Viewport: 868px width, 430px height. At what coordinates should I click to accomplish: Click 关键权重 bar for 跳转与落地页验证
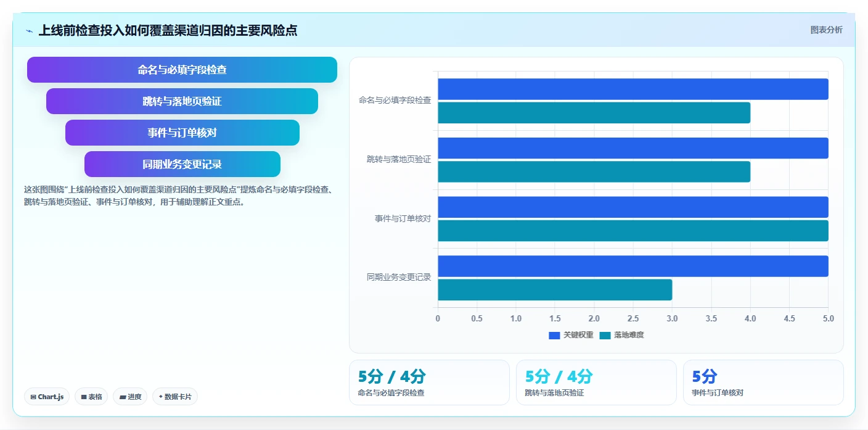(633, 148)
